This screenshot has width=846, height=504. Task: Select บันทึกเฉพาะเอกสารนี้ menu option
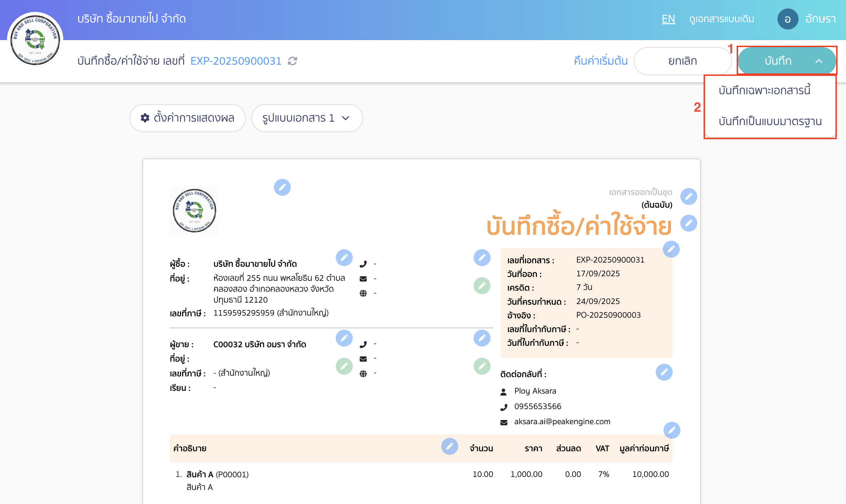(764, 90)
